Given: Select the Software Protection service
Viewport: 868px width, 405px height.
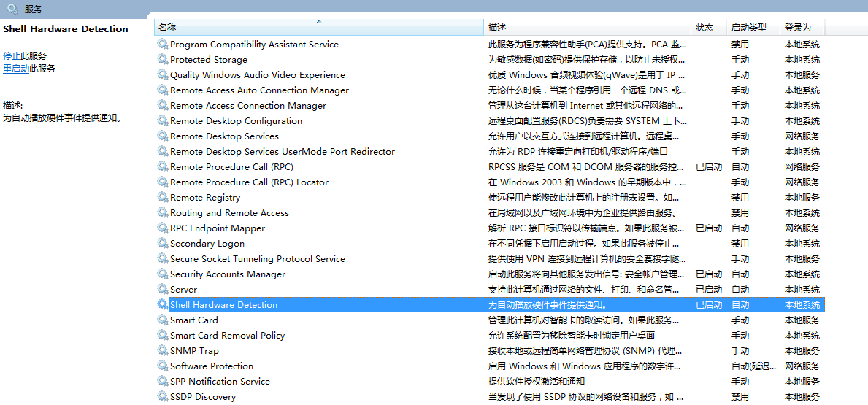Looking at the screenshot, I should (x=212, y=366).
